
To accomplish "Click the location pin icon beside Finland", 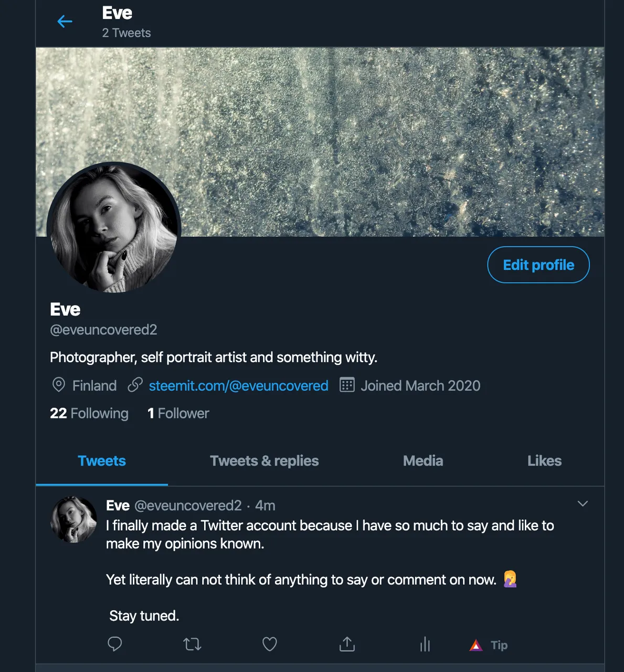I will coord(59,385).
